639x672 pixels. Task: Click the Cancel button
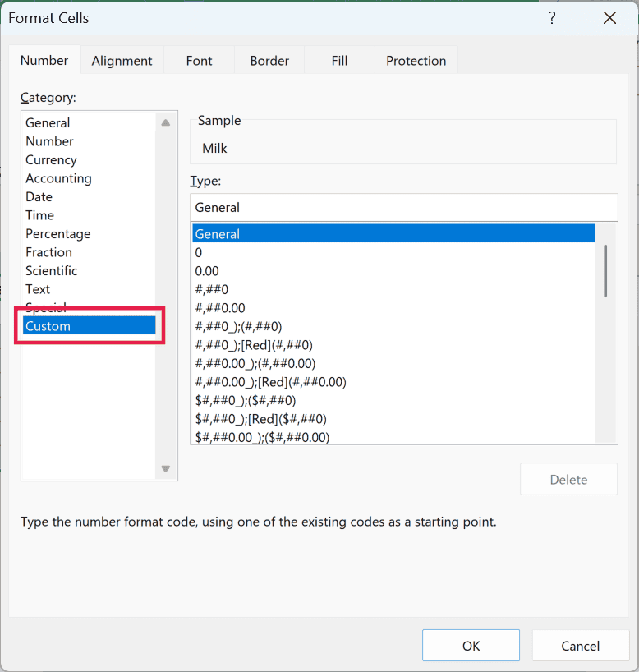581,646
